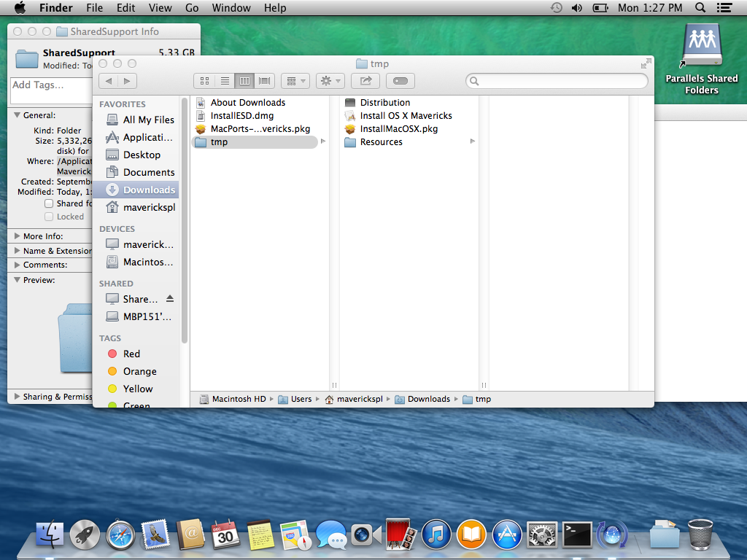Switch Finder to list view
Screen dimensions: 747x560
(225, 81)
